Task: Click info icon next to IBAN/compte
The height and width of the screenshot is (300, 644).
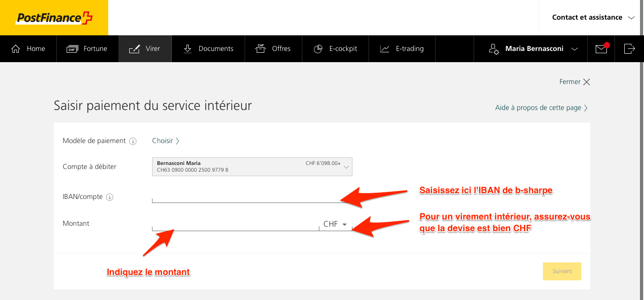Action: click(x=110, y=197)
